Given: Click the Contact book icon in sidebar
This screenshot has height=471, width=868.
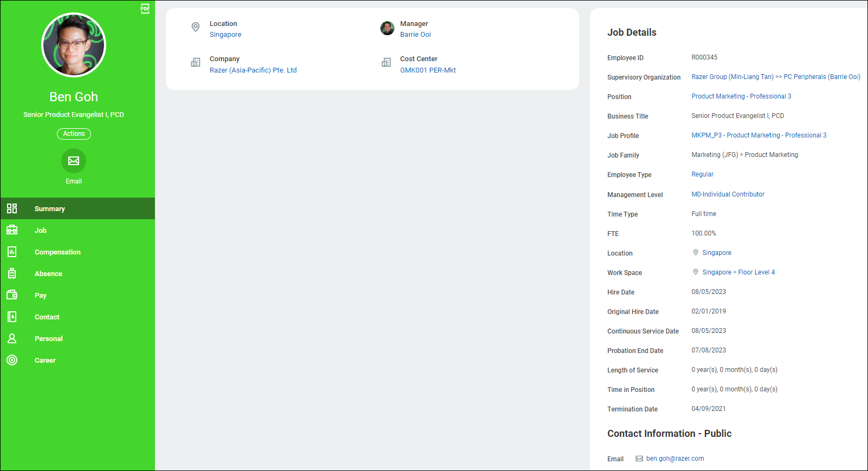Looking at the screenshot, I should (x=12, y=317).
